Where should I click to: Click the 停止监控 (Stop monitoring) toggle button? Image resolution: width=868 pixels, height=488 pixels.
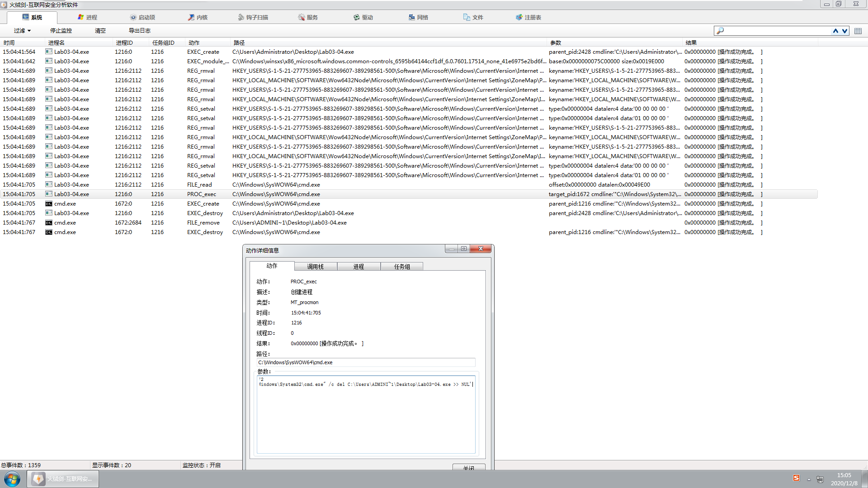click(61, 31)
